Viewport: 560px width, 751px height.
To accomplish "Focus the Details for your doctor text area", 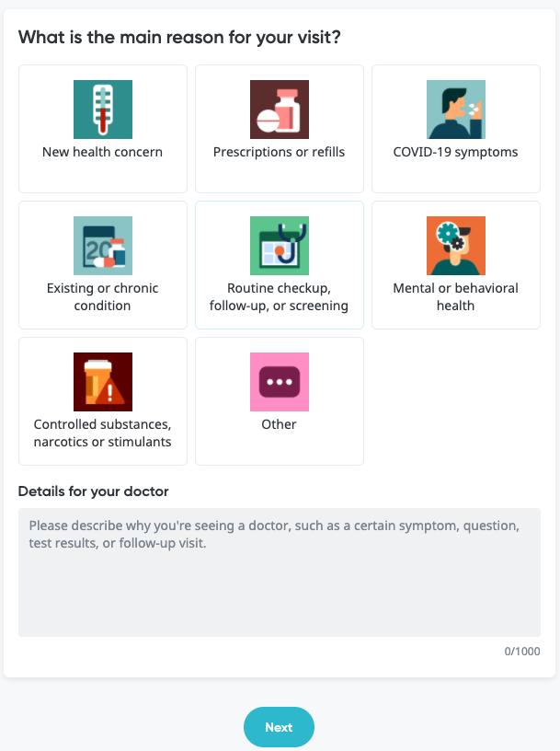I will point(280,572).
